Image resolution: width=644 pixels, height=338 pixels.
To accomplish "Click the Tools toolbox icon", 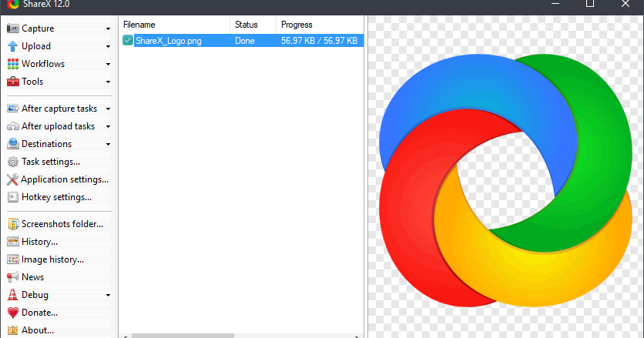I will coord(13,82).
